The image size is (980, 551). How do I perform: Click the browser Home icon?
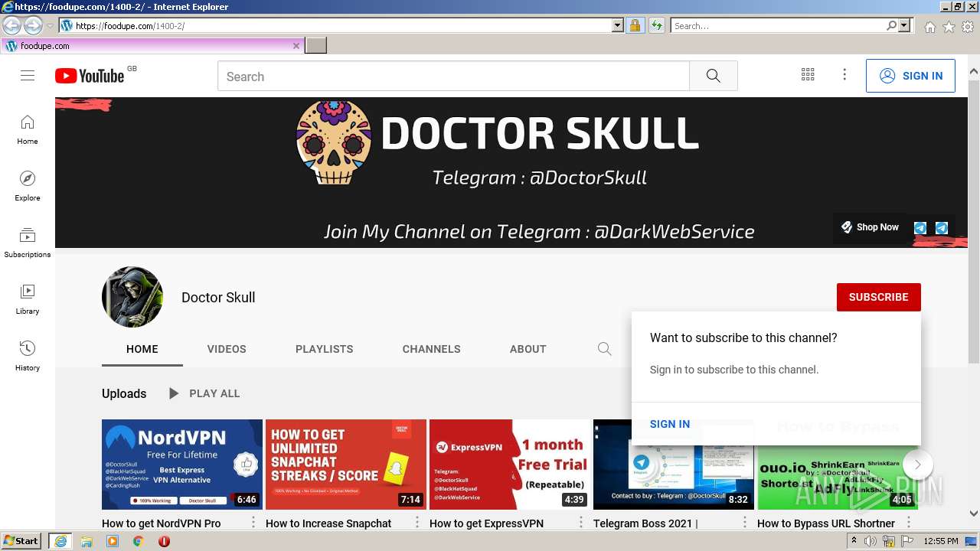[x=929, y=27]
